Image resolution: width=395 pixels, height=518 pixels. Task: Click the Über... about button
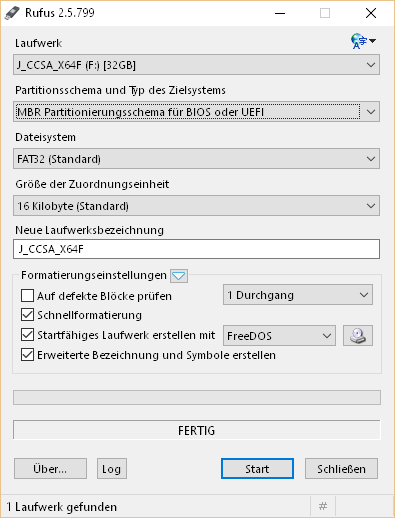coord(50,469)
